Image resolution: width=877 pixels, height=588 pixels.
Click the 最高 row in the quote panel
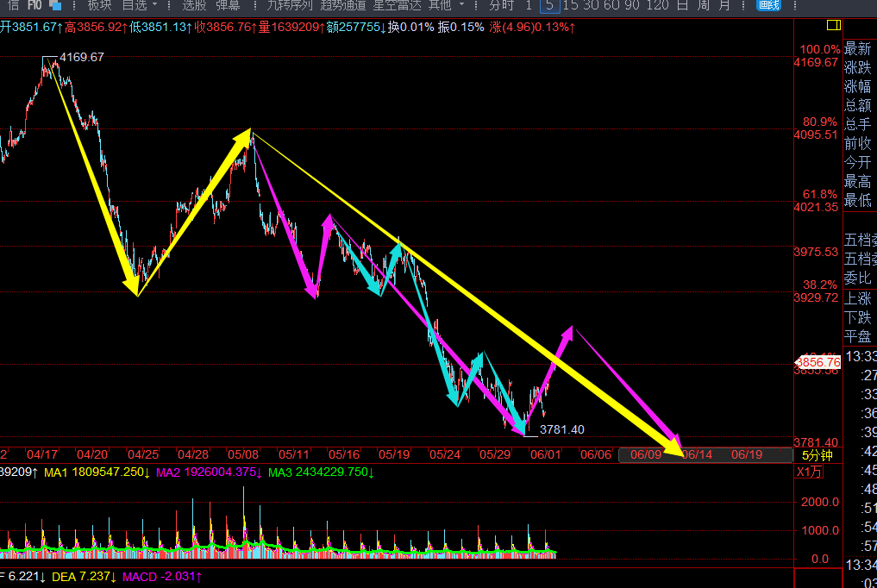[x=858, y=182]
